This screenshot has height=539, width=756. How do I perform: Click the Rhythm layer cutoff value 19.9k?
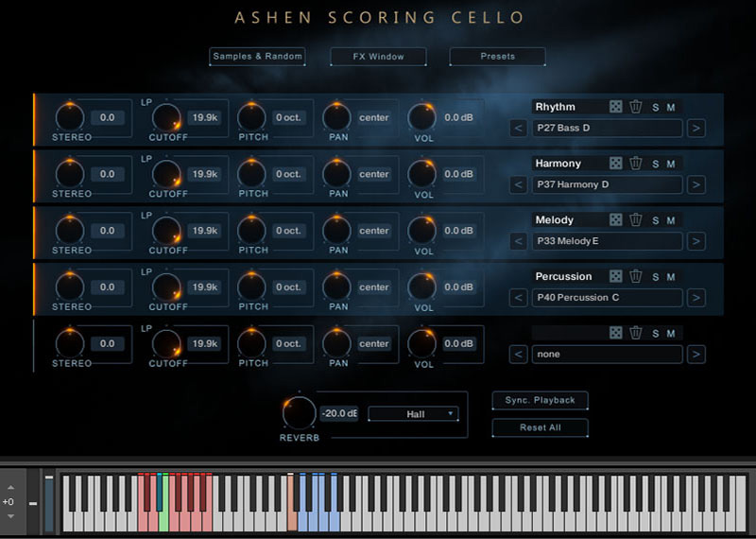(x=204, y=117)
